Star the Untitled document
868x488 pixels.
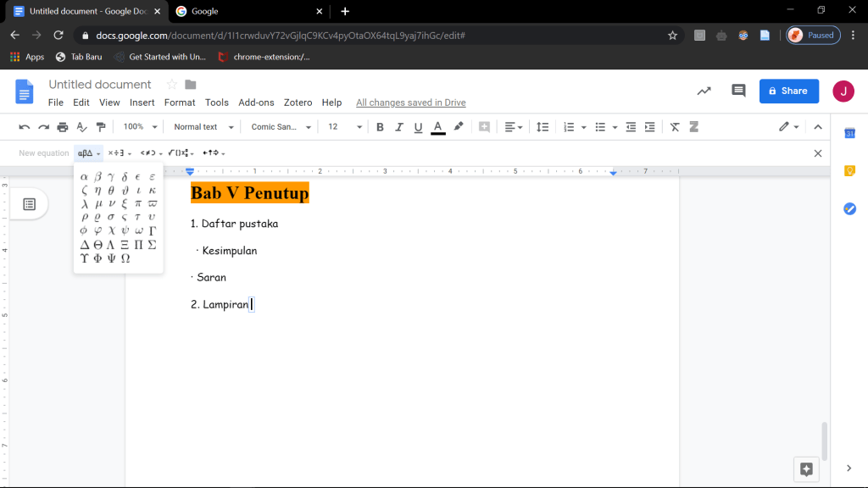tap(171, 85)
